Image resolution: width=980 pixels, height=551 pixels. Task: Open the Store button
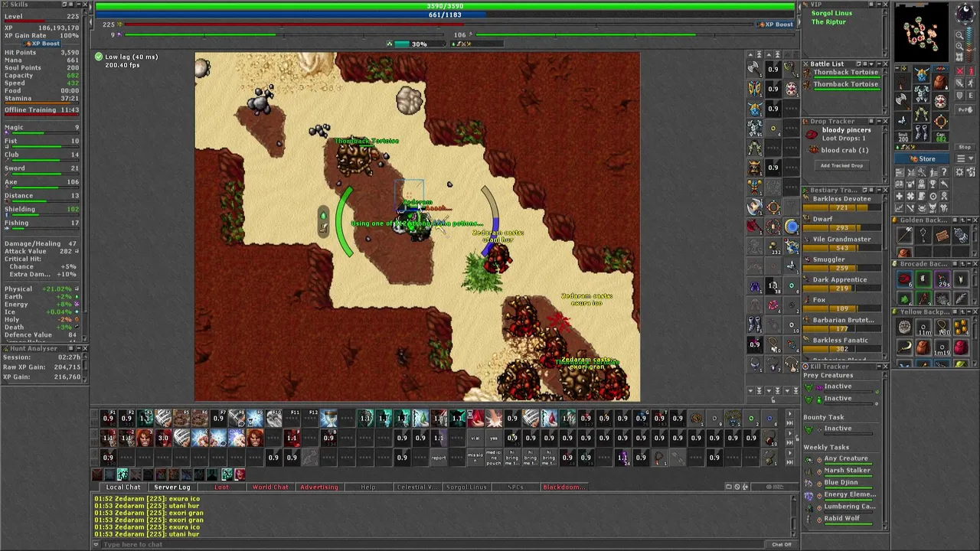click(922, 158)
